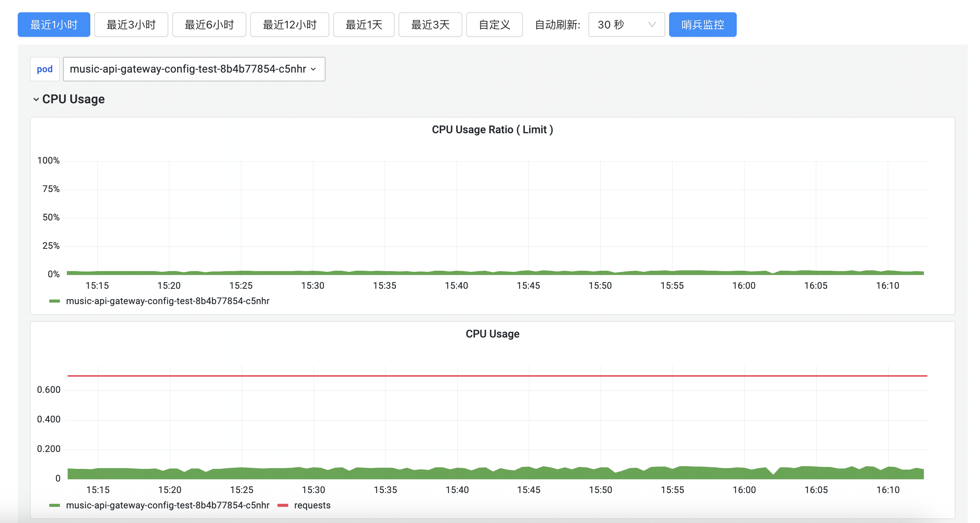980x523 pixels.
Task: Toggle pod series in Ratio panel legend
Action: click(168, 301)
